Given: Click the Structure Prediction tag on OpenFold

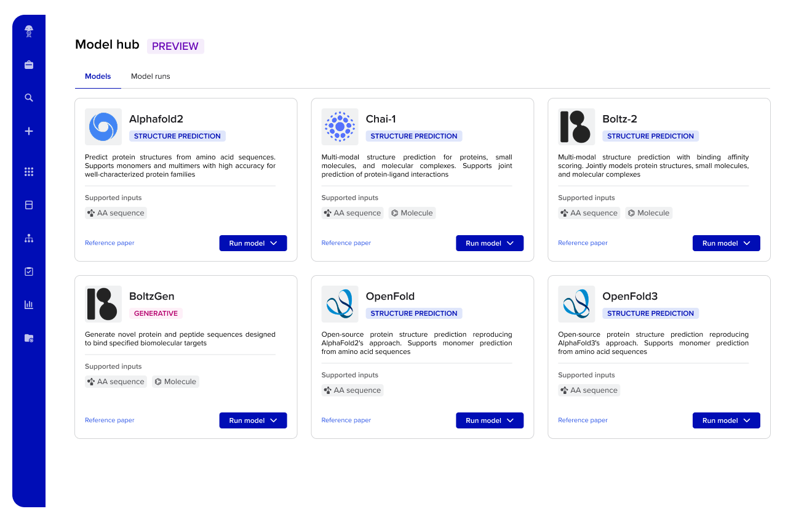Looking at the screenshot, I should (414, 313).
